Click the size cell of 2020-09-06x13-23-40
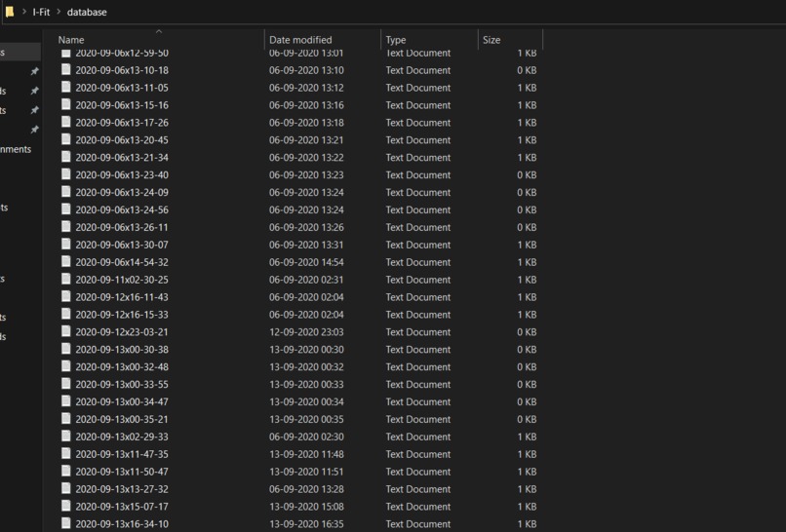 pyautogui.click(x=527, y=175)
